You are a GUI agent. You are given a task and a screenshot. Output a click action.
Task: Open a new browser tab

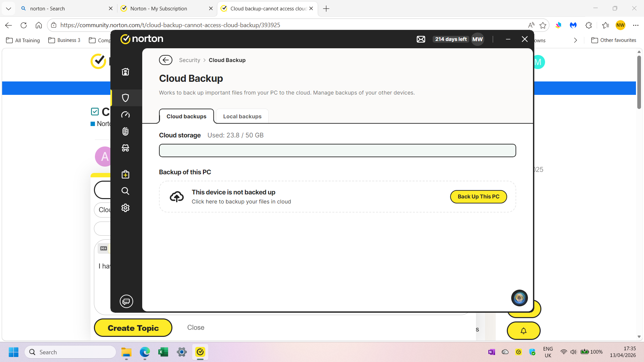coord(326,9)
